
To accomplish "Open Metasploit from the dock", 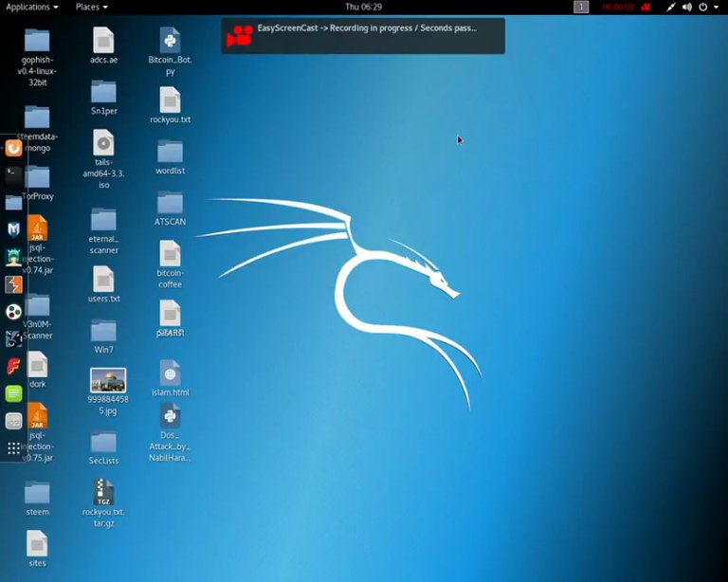I will 13,228.
